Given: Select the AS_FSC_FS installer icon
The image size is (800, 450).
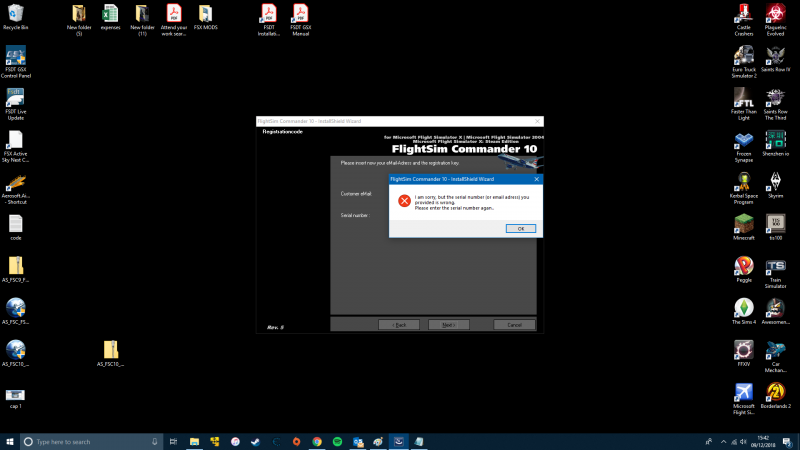Looking at the screenshot, I should point(15,311).
